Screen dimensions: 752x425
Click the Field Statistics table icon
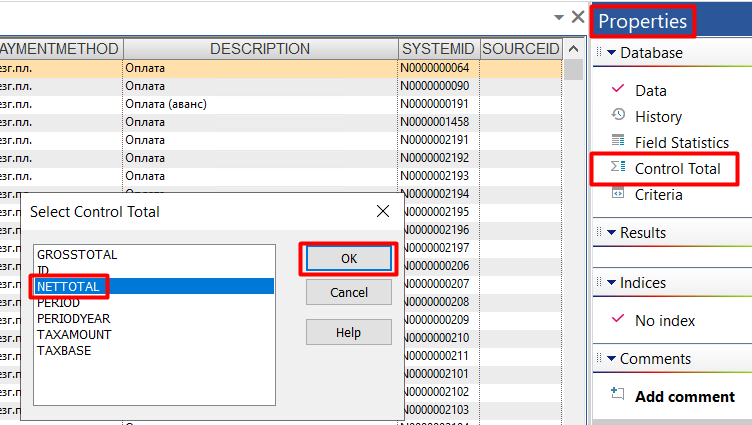(618, 141)
